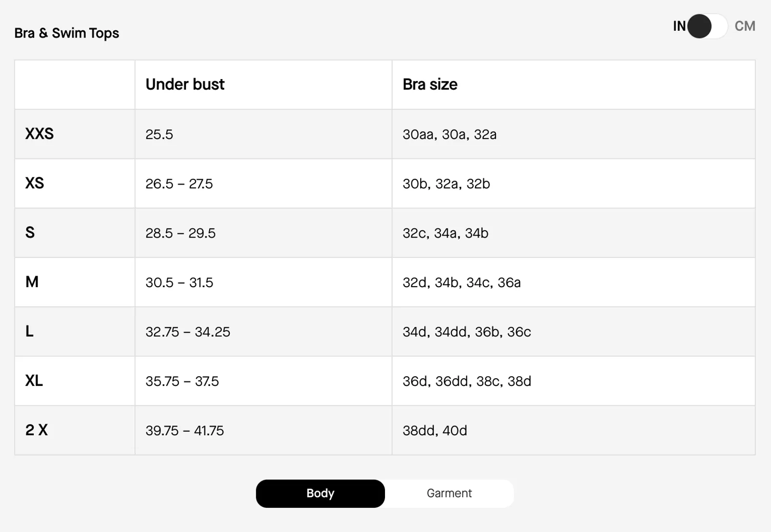
Task: Select the 2 X size row label
Action: coord(37,430)
